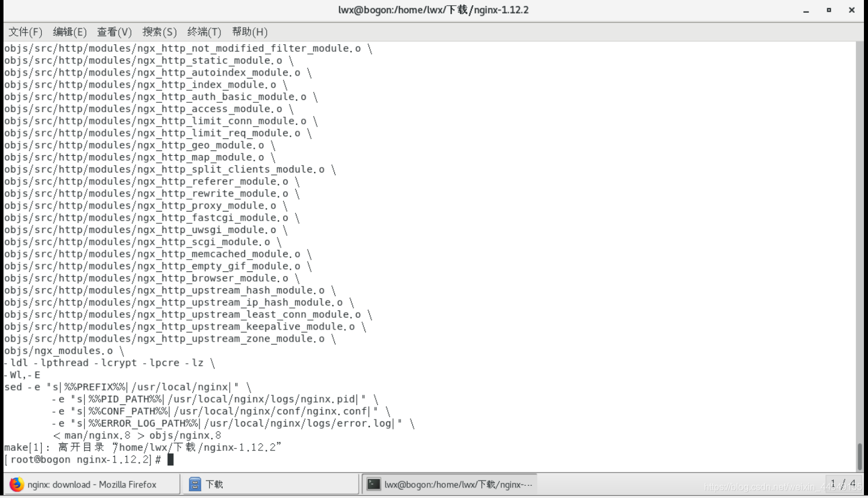Click the [root@bogon nginx-1.12.2]# prompt

pos(83,460)
